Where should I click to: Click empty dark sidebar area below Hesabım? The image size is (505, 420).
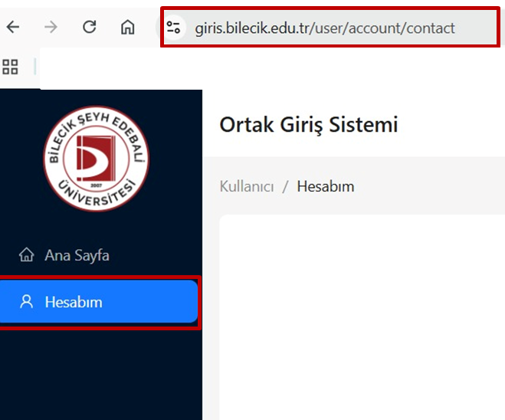coord(100,376)
